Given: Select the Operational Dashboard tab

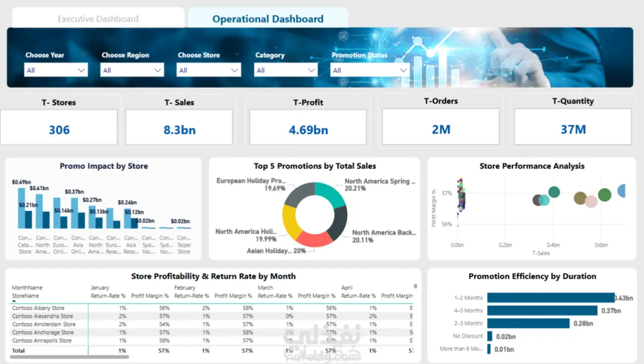Looking at the screenshot, I should coord(268,19).
